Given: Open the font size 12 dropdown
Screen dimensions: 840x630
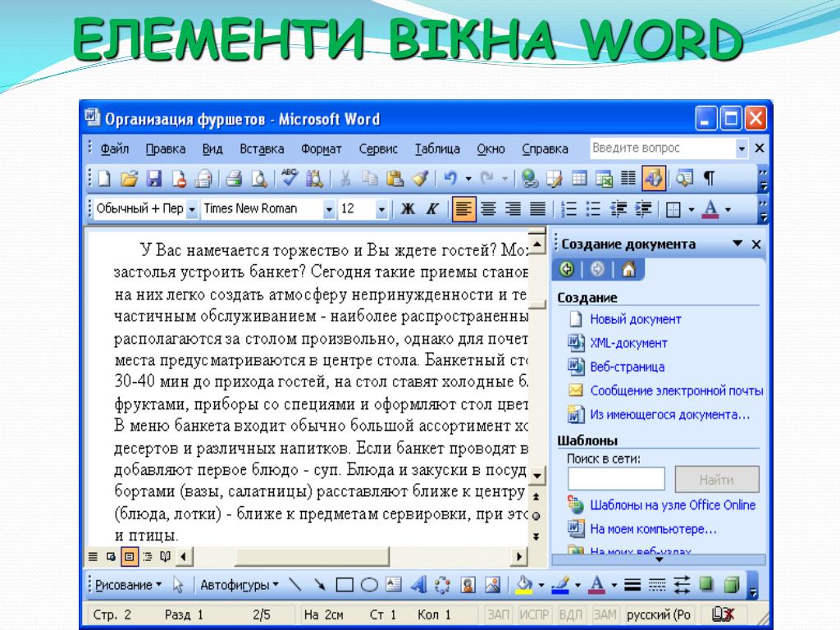Looking at the screenshot, I should coord(381,209).
